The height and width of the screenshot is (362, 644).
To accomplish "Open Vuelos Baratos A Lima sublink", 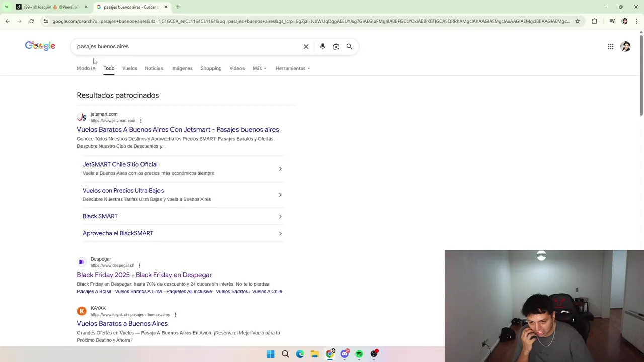I will coord(138,291).
